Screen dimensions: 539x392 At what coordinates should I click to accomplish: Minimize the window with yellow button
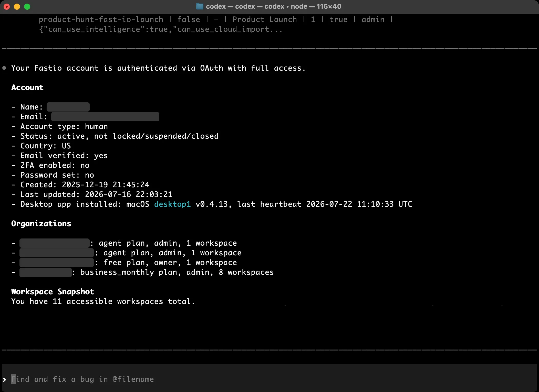(17, 7)
